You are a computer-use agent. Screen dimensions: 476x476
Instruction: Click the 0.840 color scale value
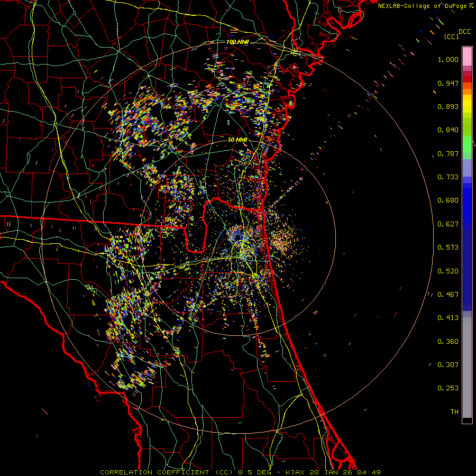tap(448, 130)
